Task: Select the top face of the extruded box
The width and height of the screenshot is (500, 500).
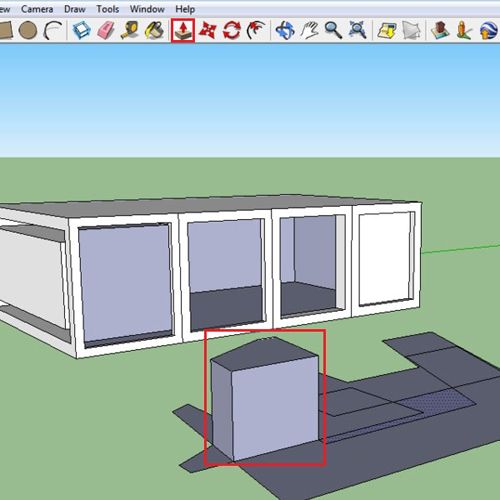Action: click(x=265, y=353)
